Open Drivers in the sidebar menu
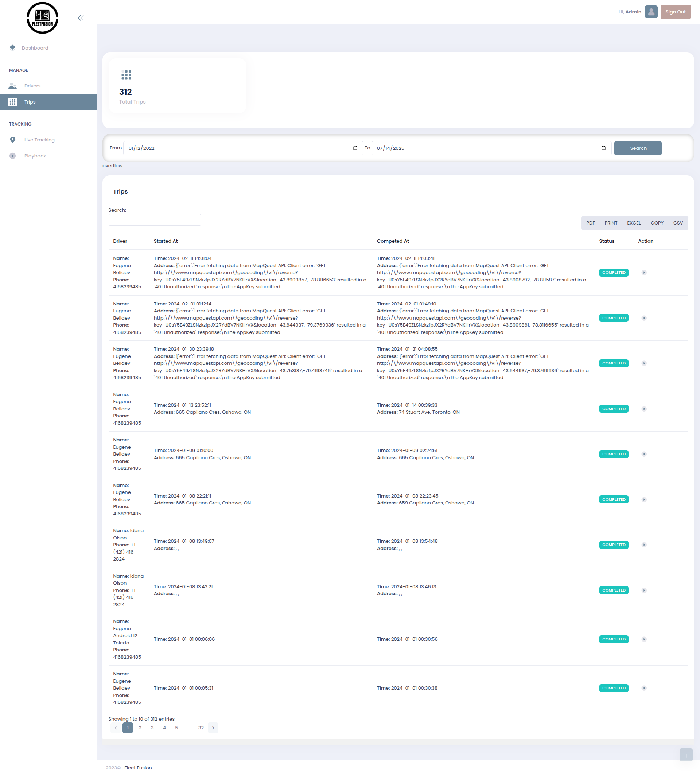The width and height of the screenshot is (700, 776). point(32,86)
